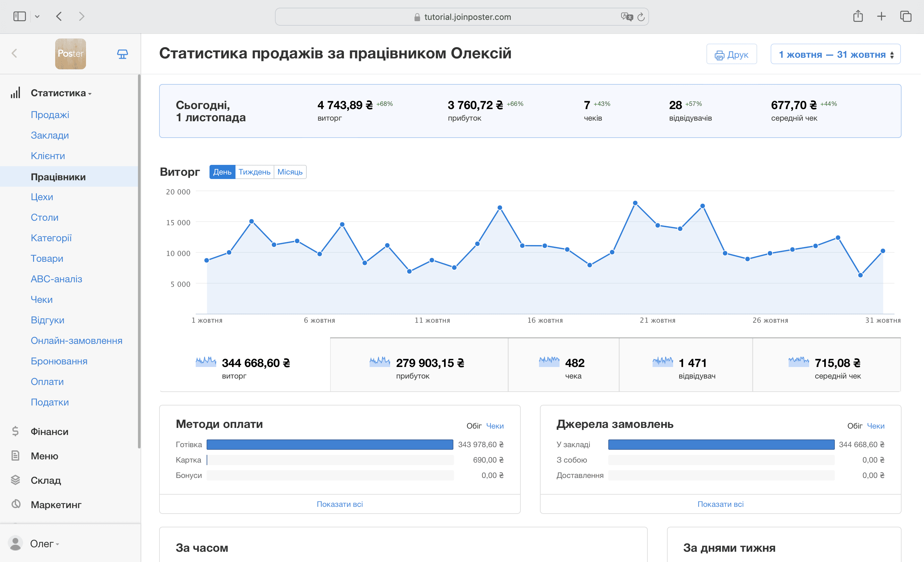Open ABC-аналіз page

tap(56, 279)
